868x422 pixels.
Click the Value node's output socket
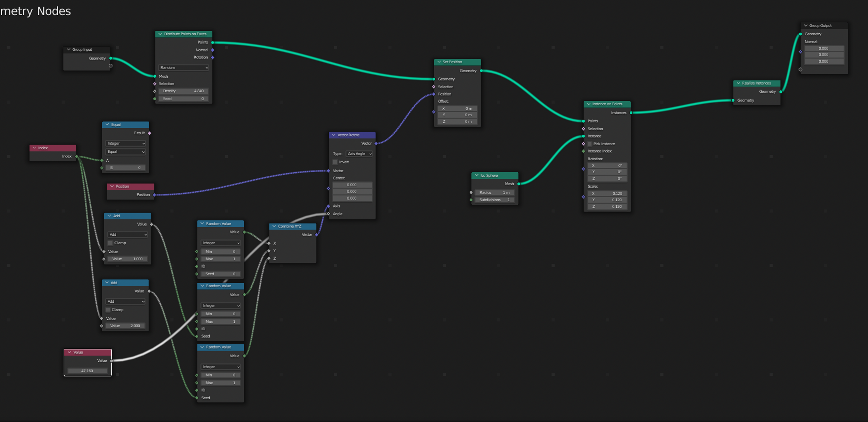[111, 361]
